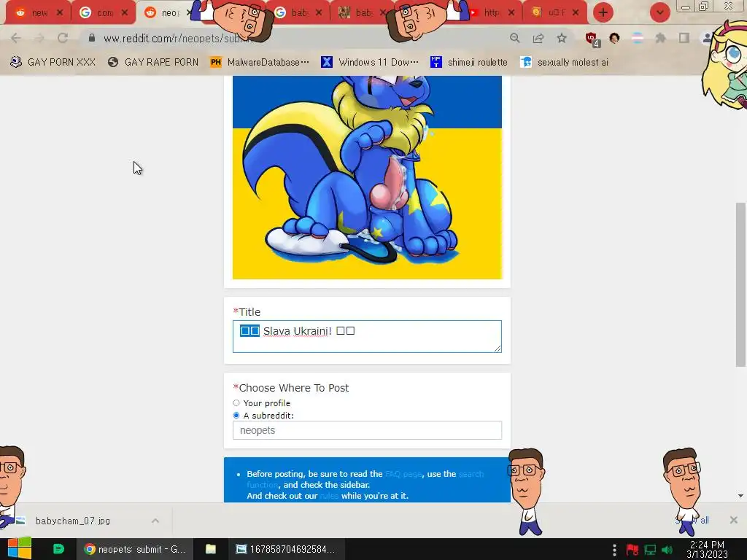Open the zoom magnifier icon in address bar
Viewport: 747px width, 560px height.
[514, 38]
